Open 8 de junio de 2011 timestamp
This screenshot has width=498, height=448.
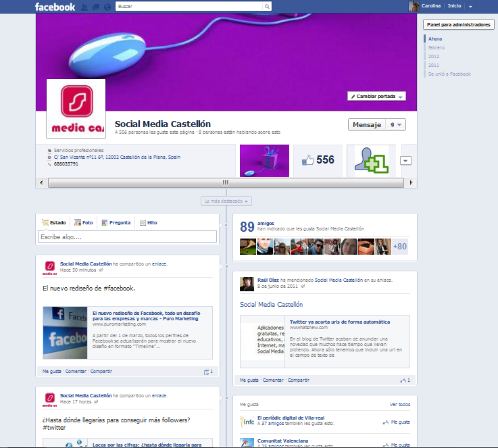[x=278, y=286]
